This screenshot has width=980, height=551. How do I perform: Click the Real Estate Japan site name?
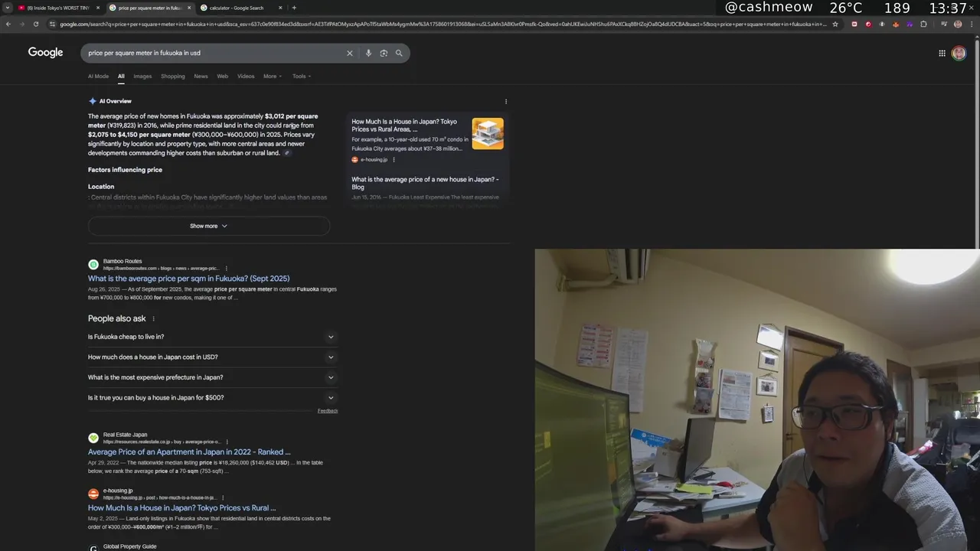coord(125,435)
